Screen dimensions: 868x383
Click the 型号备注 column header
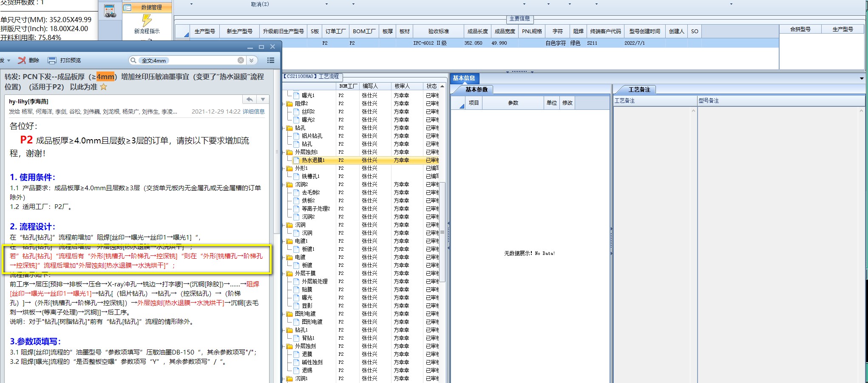pyautogui.click(x=781, y=100)
